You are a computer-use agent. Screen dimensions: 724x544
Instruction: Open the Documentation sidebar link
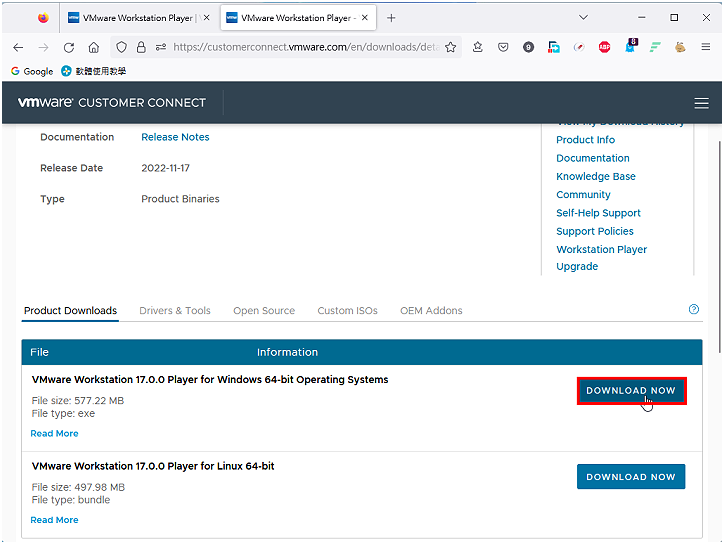click(592, 158)
